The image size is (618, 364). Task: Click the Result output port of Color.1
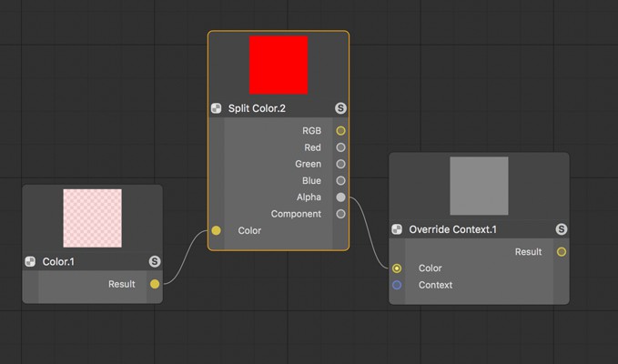click(x=155, y=284)
